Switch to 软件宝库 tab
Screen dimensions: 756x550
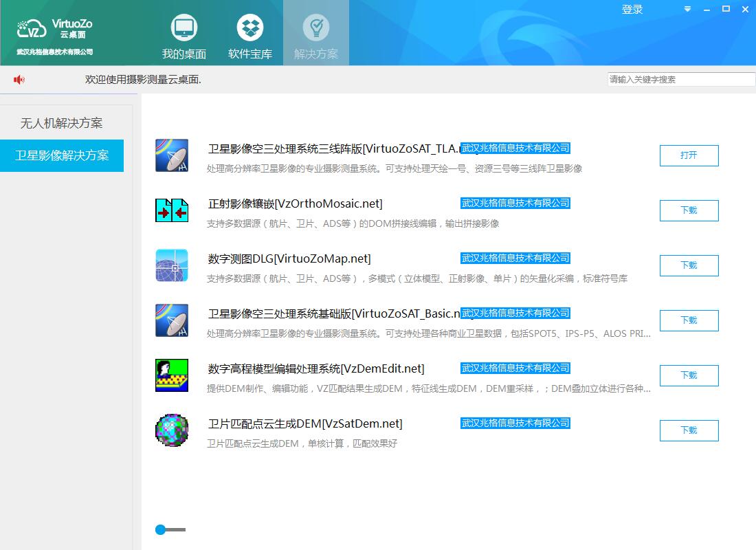249,36
